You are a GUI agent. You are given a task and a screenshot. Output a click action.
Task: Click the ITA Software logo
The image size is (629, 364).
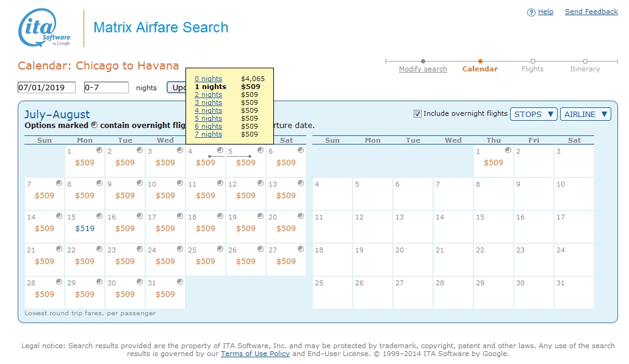click(x=40, y=26)
